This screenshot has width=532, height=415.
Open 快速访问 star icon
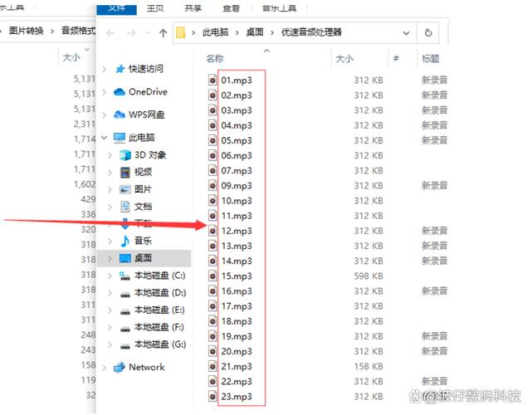pos(120,69)
